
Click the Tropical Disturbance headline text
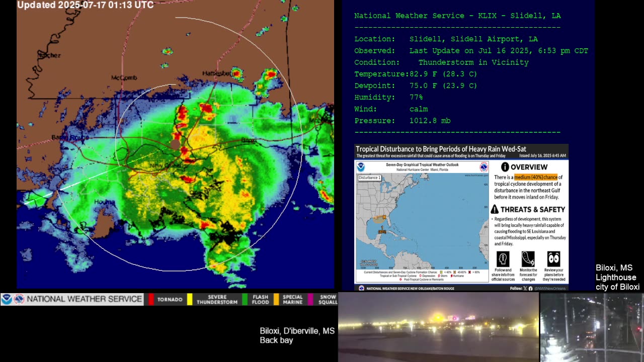click(441, 149)
